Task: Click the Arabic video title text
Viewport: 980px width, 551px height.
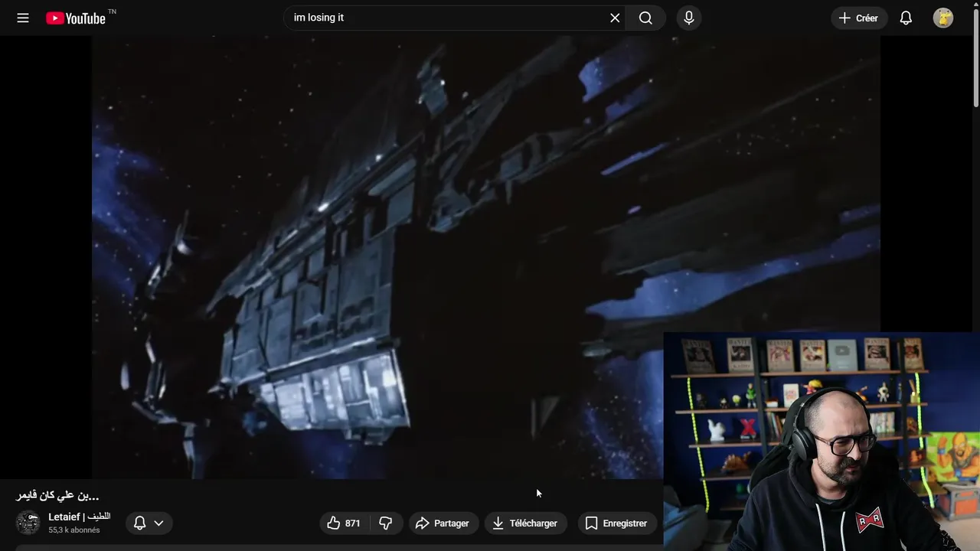Action: [57, 495]
